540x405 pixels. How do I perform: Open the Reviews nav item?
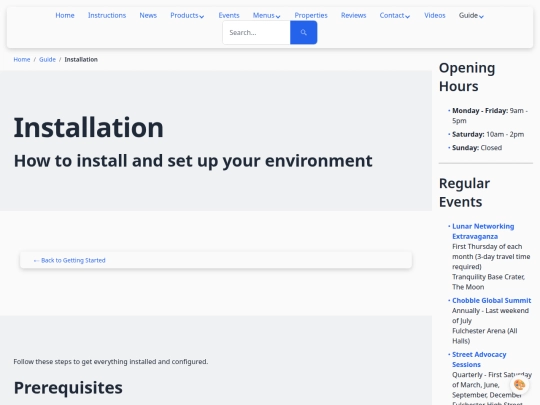coord(353,15)
